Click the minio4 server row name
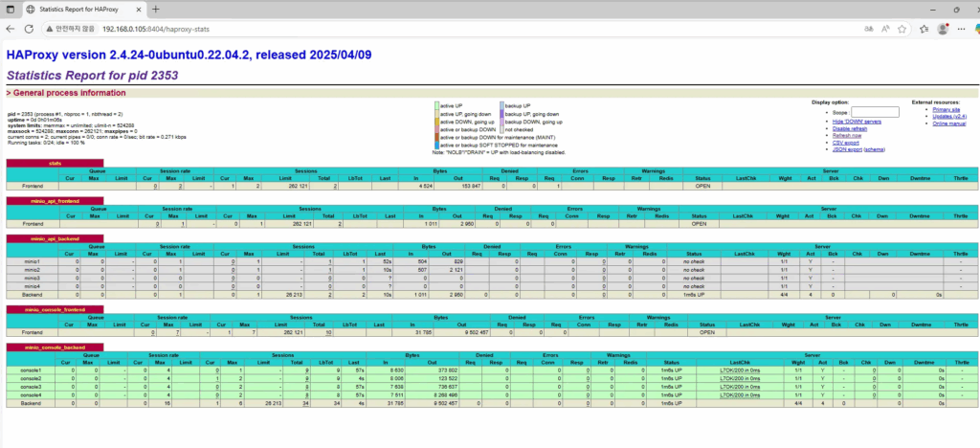This screenshot has width=980, height=448. point(33,285)
